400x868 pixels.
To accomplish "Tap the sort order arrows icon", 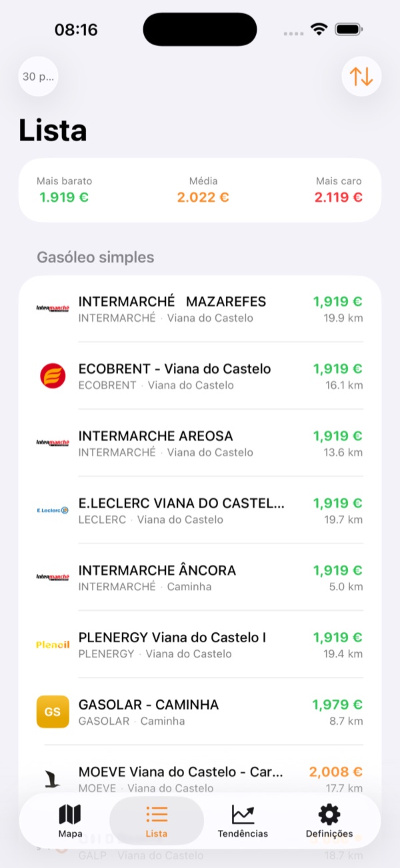I will pyautogui.click(x=361, y=76).
